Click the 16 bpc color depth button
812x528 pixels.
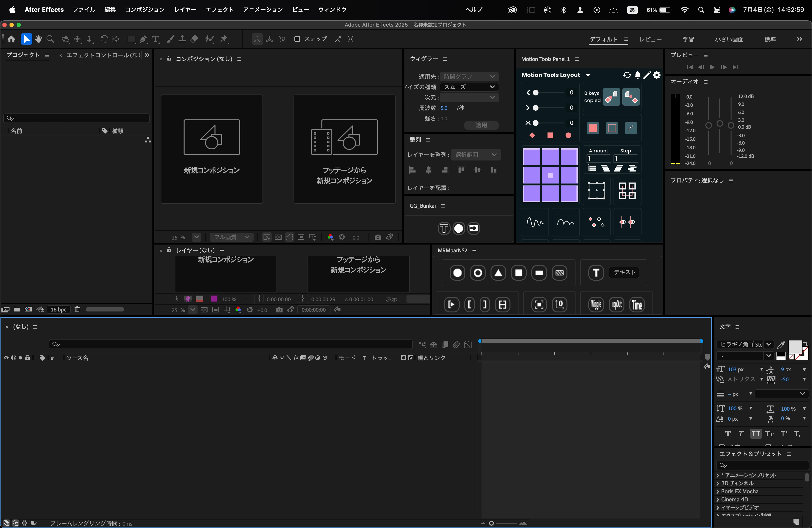point(58,309)
